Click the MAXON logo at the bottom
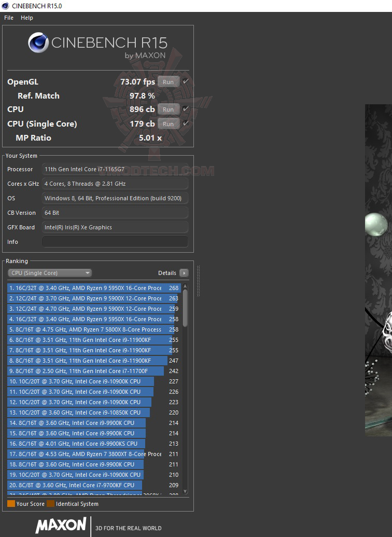392x537 pixels. click(x=61, y=526)
